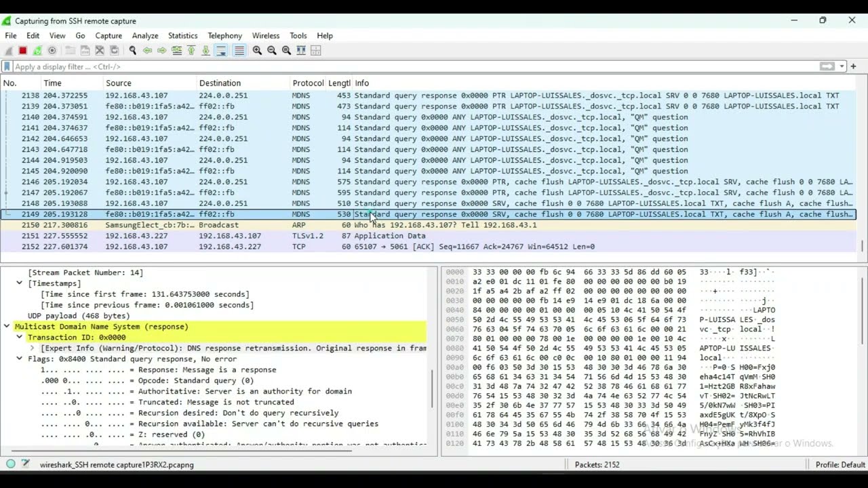This screenshot has width=868, height=488.
Task: Collapse the Transaction ID node
Action: point(20,338)
